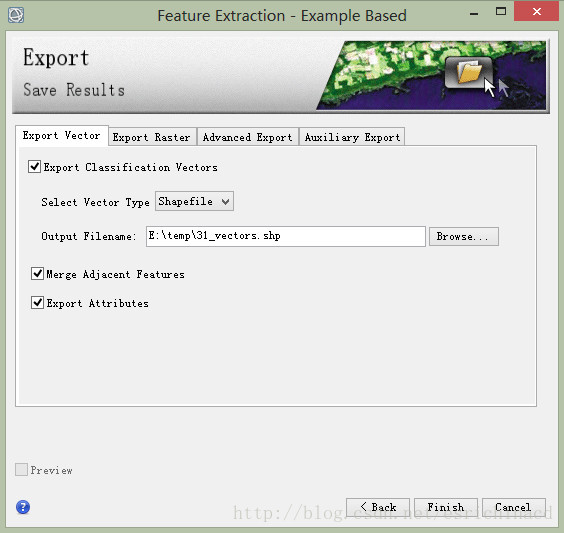Click Finish to save results
Viewport: 564px width, 533px height.
(446, 507)
